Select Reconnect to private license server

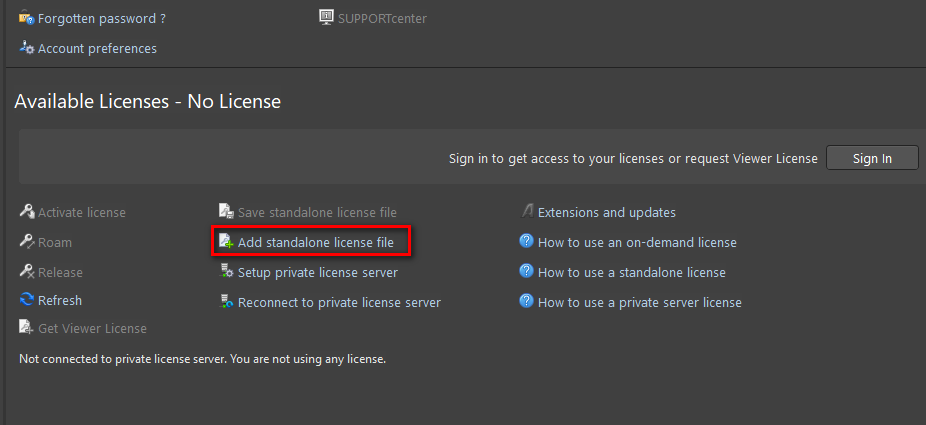tap(339, 302)
